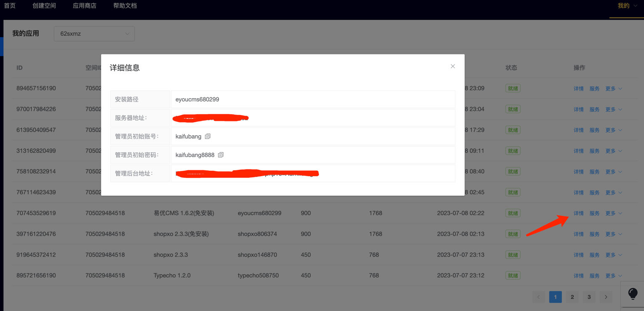
Task: Expand 更多 for row 613950409547
Action: point(614,130)
